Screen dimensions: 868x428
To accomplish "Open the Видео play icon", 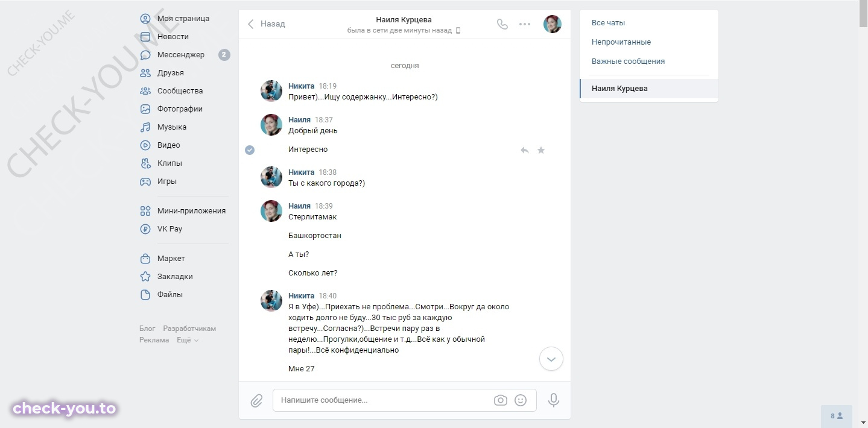I will [x=145, y=145].
